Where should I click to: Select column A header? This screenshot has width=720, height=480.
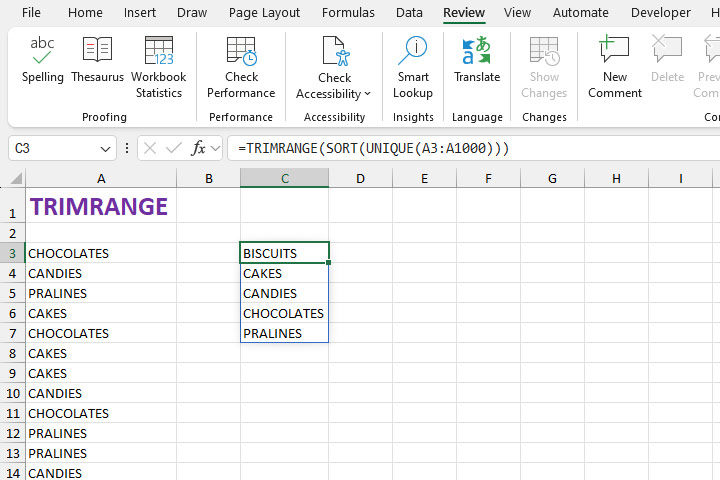[101, 178]
